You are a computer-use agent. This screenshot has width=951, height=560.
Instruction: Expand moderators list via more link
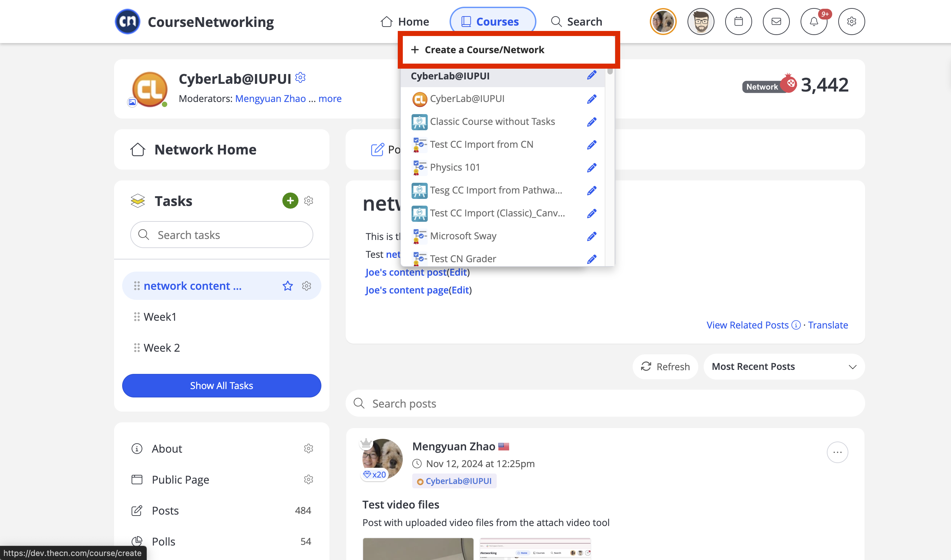[330, 99]
